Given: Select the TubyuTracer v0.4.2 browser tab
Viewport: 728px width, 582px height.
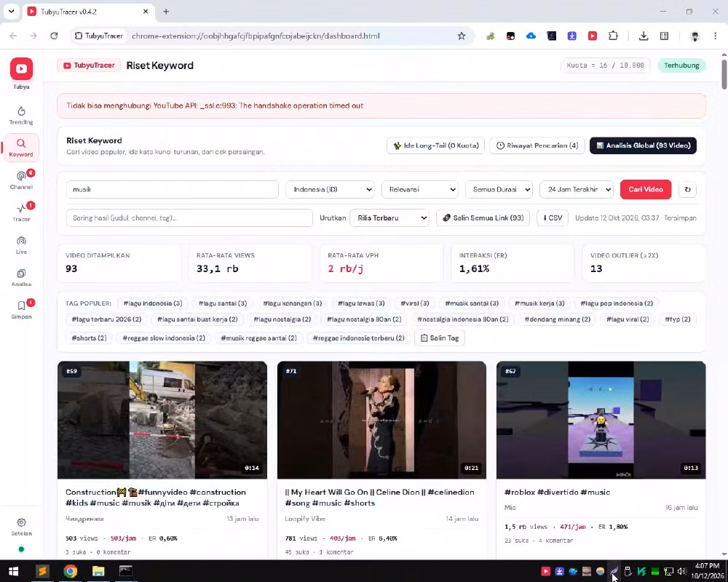Looking at the screenshot, I should pos(88,12).
